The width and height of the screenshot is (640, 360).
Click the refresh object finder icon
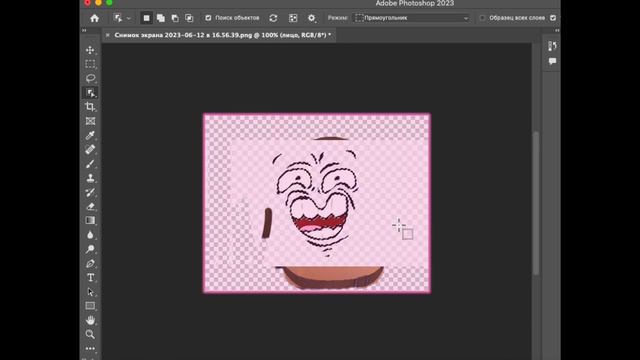click(x=273, y=18)
